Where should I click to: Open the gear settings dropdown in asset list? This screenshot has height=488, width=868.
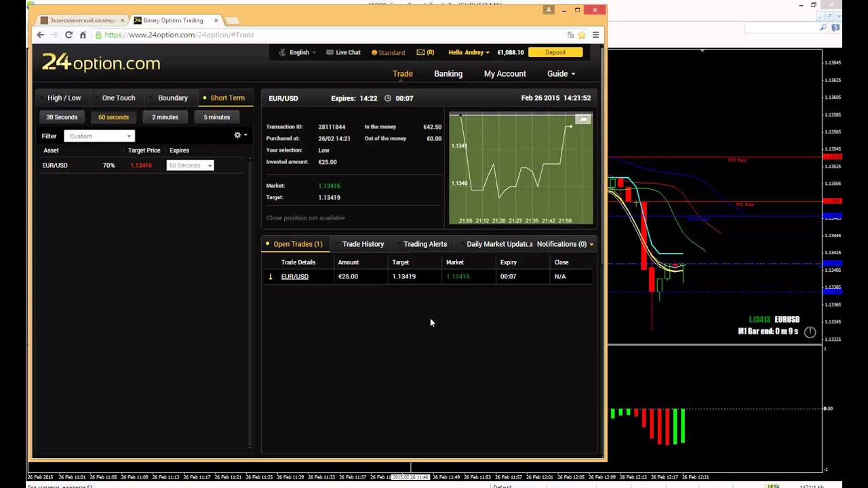click(x=240, y=136)
